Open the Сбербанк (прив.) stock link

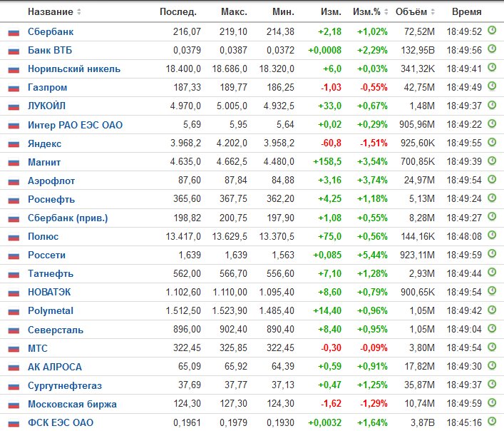tap(68, 218)
